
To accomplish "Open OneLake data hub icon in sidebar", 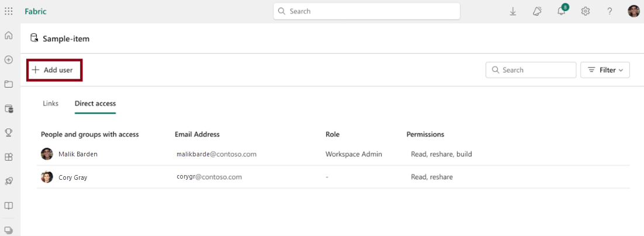I will pos(8,109).
